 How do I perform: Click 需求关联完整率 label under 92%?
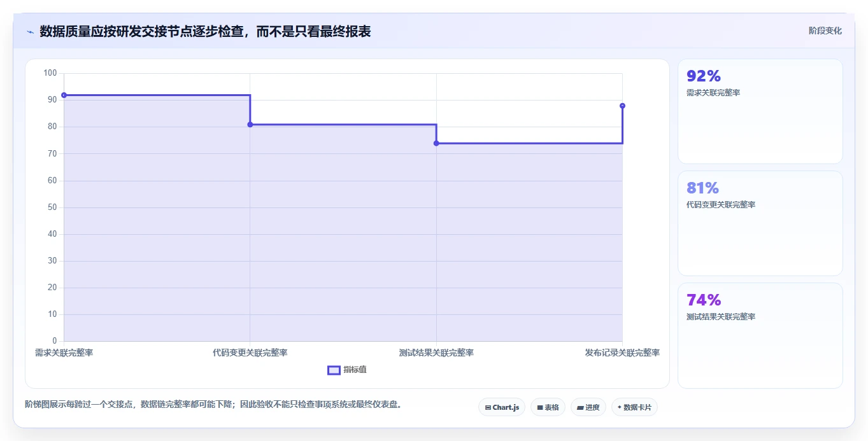coord(713,93)
